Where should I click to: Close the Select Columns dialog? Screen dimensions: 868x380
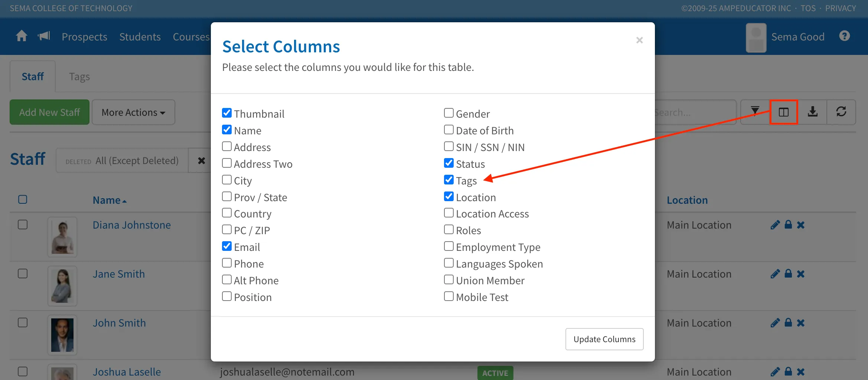[639, 40]
